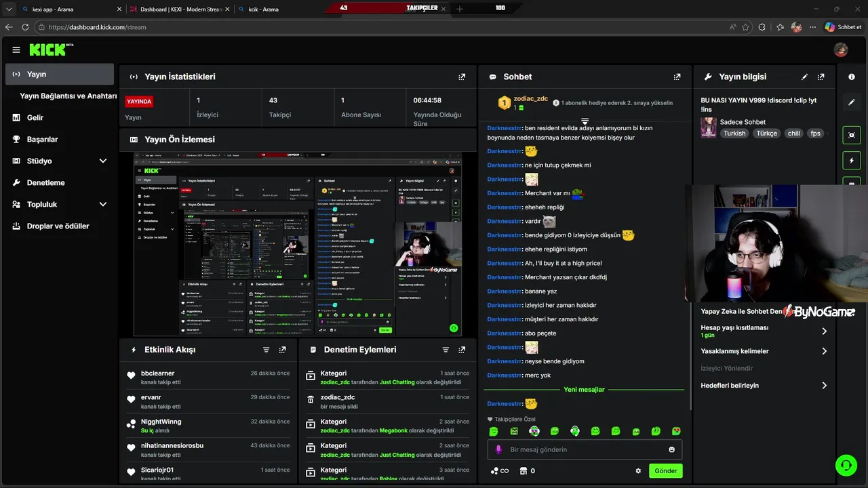Click the 06:44:58 stream duration value
This screenshot has width=868, height=488.
(x=427, y=100)
